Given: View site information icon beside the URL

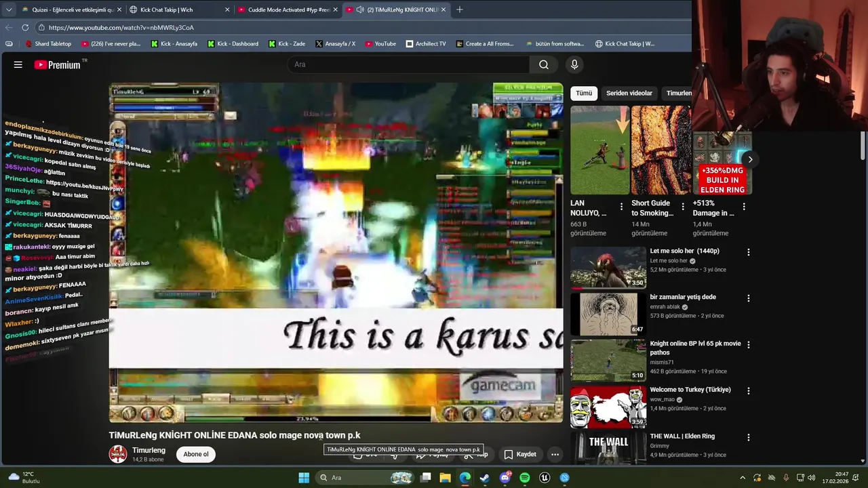Looking at the screenshot, I should tap(41, 27).
